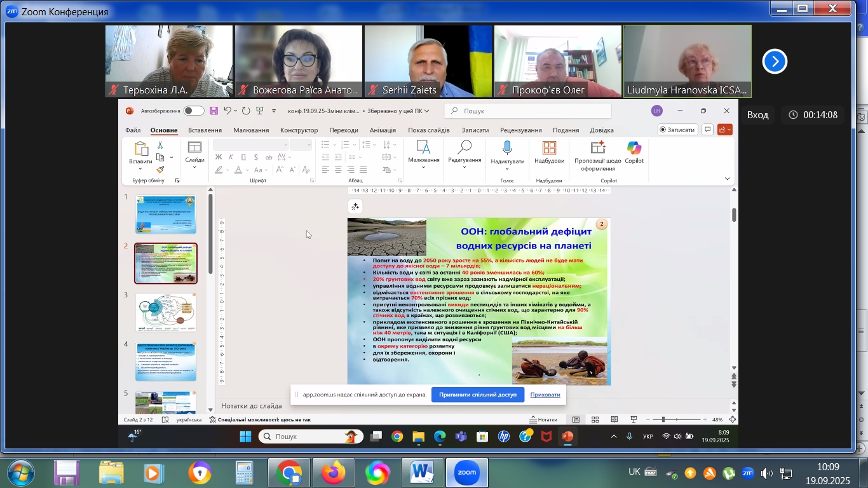Open the Вставлення ribbon tab
Screen dimensions: 868x488
[205, 130]
